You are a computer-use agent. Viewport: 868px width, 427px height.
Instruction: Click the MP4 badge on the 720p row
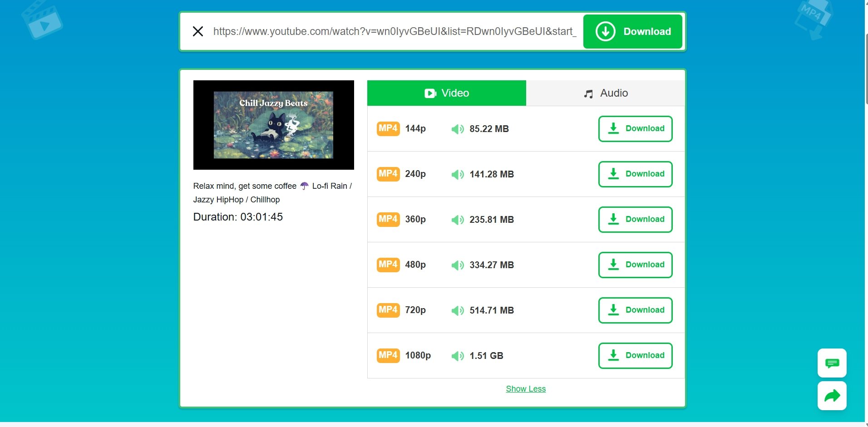[388, 310]
